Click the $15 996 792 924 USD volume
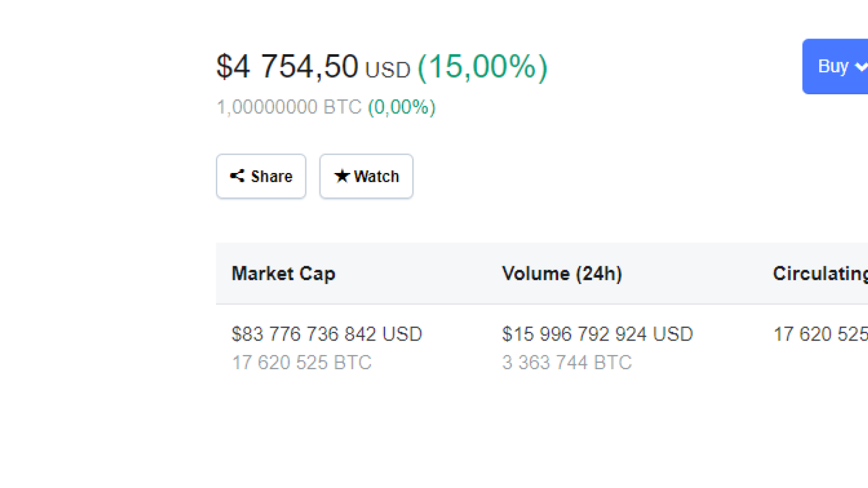This screenshot has width=868, height=488. [597, 334]
